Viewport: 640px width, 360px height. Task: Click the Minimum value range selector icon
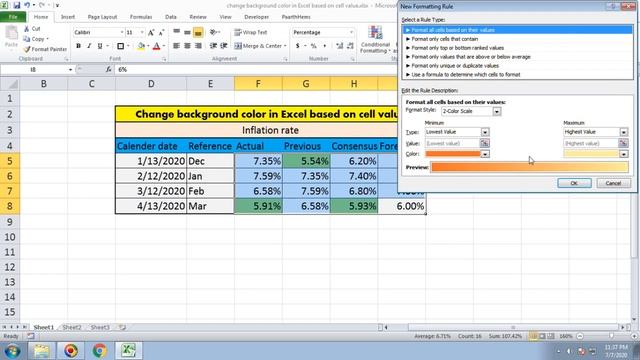pos(484,143)
